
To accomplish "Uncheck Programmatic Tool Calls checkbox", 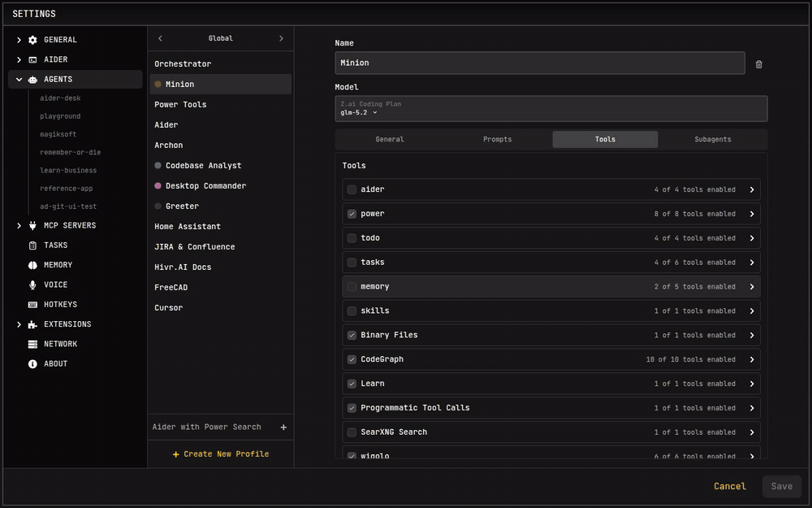I will tap(352, 408).
